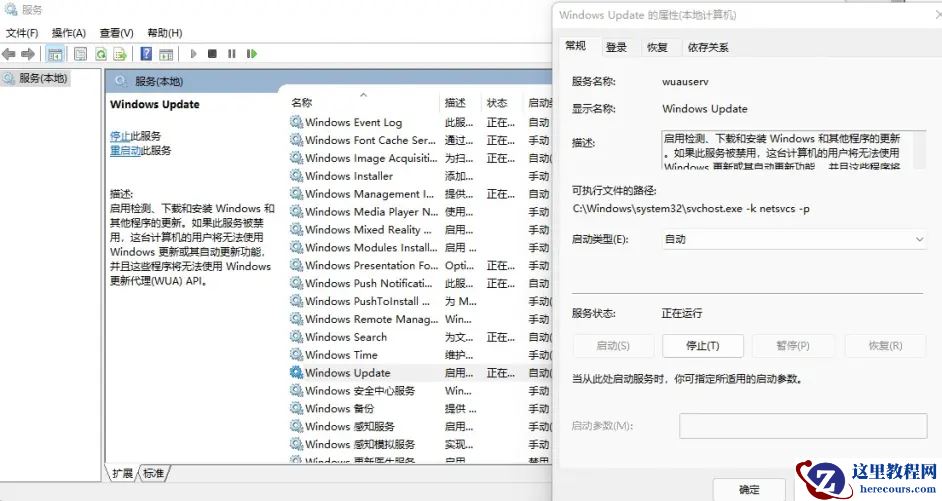Click the Stop service square icon
Viewport: 942px width, 501px height.
tap(212, 54)
